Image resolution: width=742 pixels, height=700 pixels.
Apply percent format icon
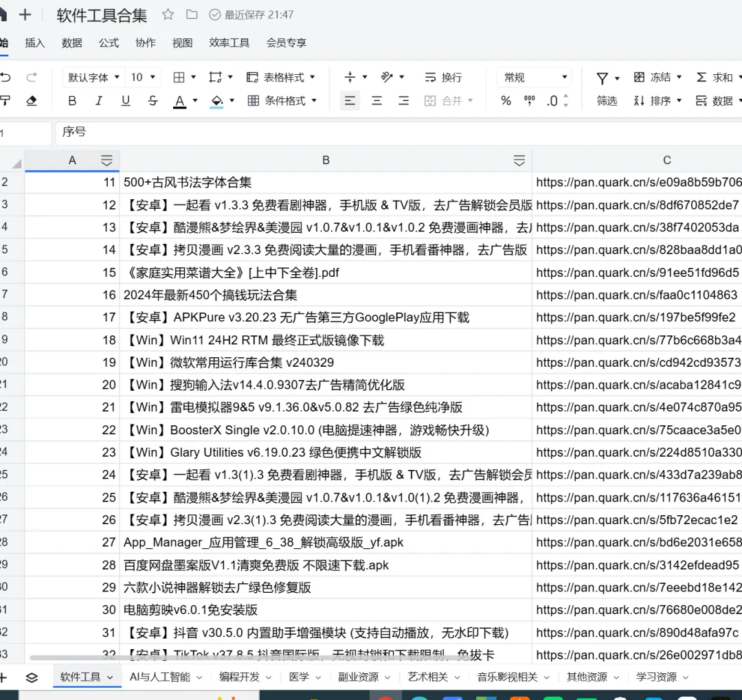[506, 101]
